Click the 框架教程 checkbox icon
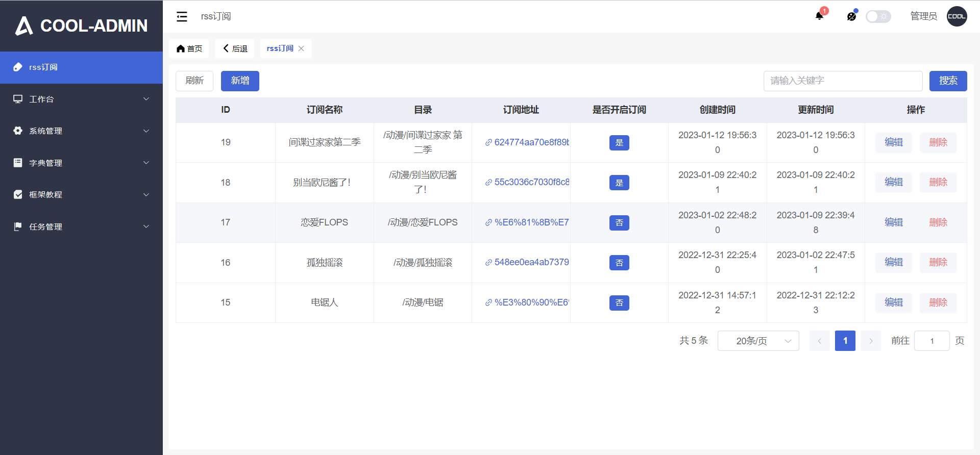980x455 pixels. coord(18,194)
